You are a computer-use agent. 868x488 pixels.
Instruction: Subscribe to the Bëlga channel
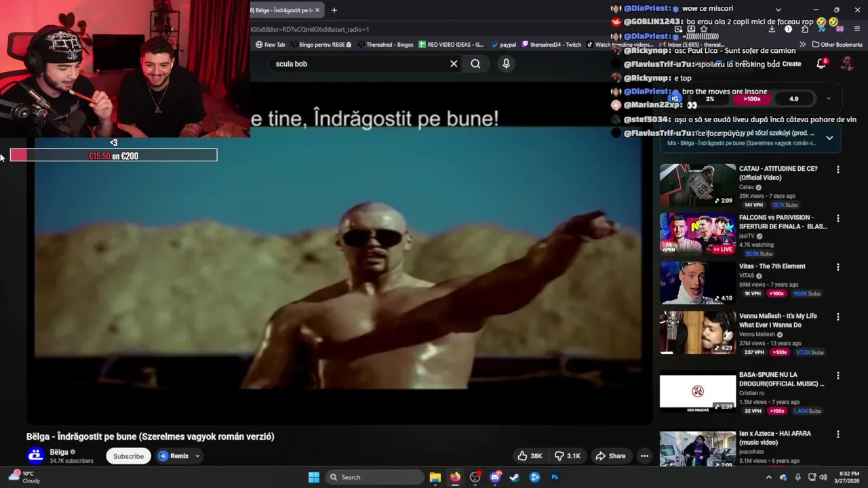pos(128,456)
